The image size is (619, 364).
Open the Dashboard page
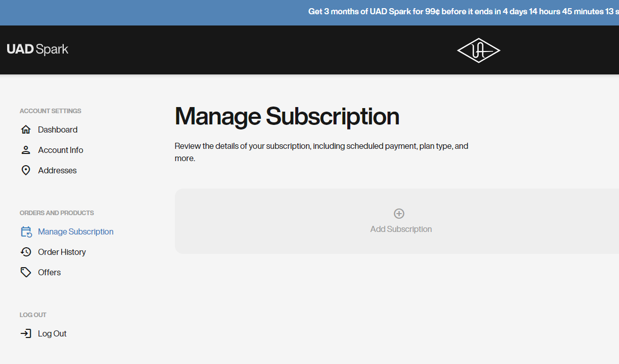58,129
